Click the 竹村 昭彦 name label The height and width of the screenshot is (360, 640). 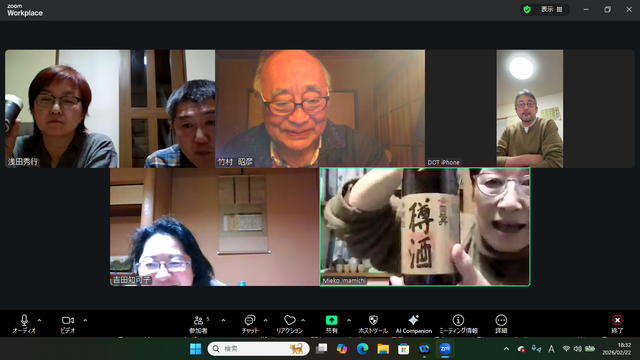[x=235, y=162]
